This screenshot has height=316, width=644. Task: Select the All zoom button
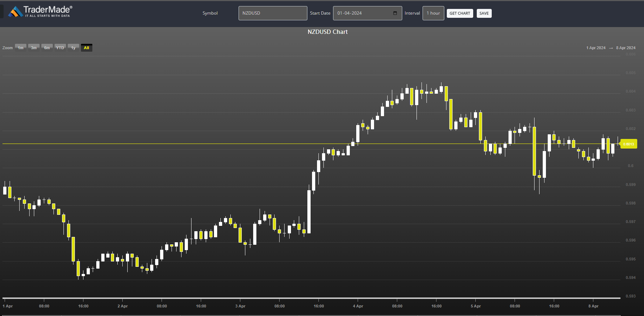[86, 48]
